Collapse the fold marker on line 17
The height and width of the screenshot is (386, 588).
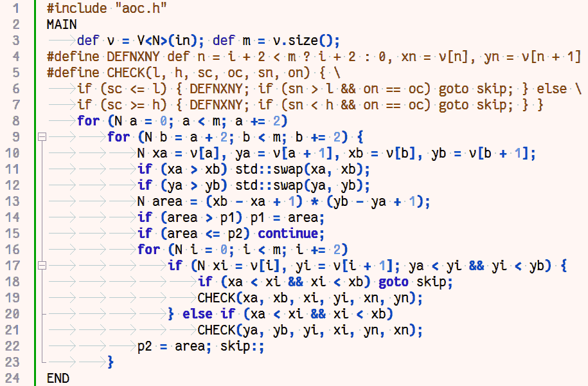[x=42, y=266]
